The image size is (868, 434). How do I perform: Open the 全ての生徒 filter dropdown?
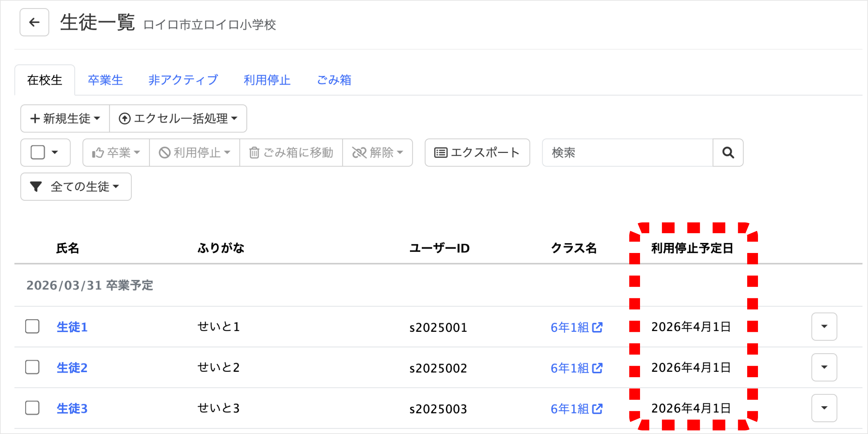(x=76, y=186)
